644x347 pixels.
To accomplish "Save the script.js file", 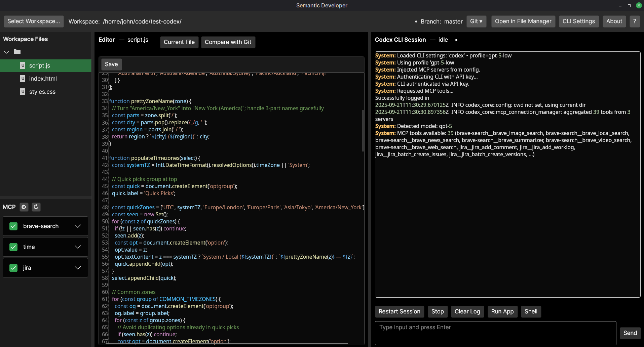I will pos(111,64).
